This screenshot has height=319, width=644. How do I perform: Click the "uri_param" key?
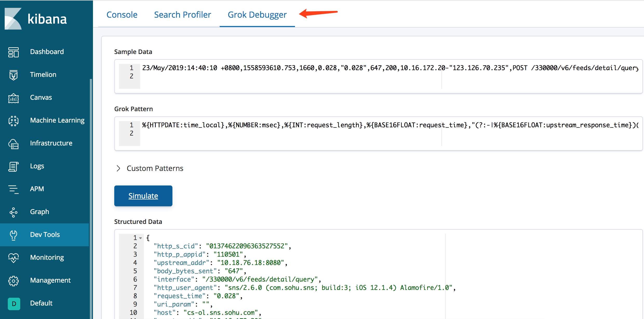174,304
